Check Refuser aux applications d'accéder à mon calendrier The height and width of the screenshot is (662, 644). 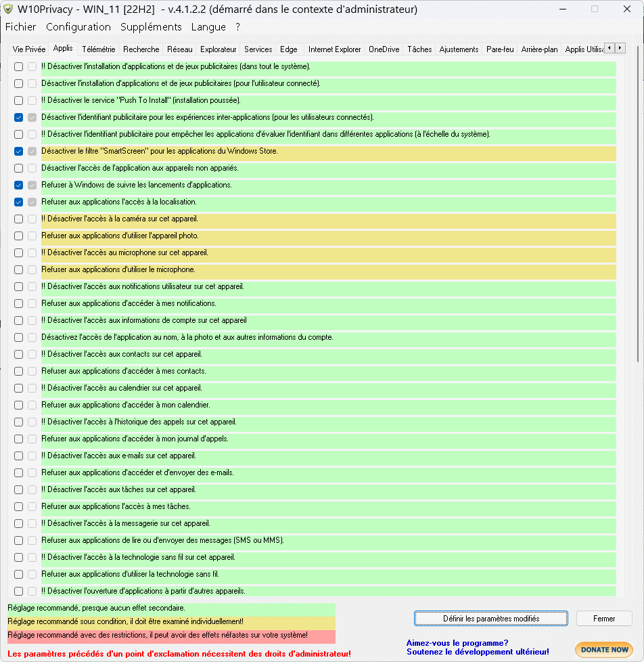[18, 405]
